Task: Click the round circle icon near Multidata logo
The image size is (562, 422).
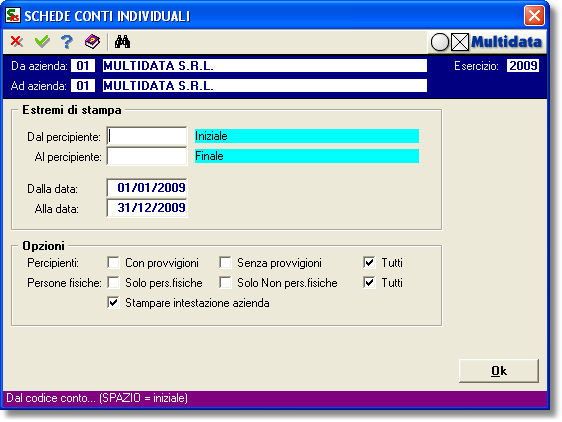Action: point(439,42)
